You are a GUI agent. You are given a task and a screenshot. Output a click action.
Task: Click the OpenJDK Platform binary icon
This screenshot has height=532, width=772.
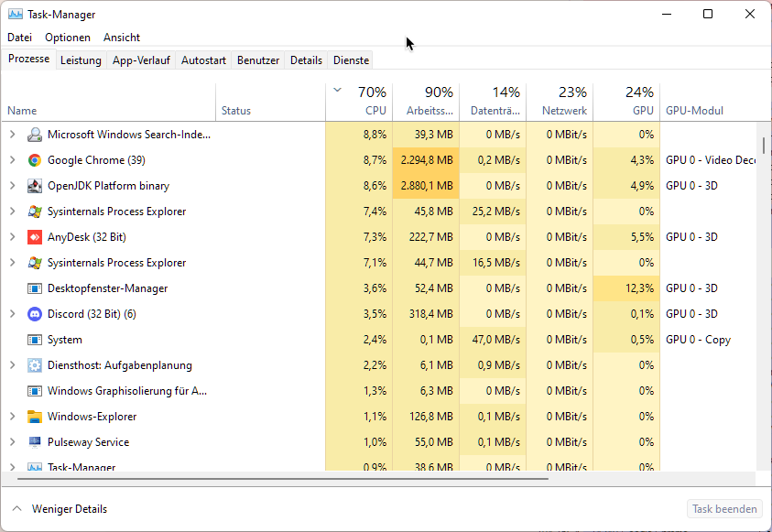(x=35, y=186)
